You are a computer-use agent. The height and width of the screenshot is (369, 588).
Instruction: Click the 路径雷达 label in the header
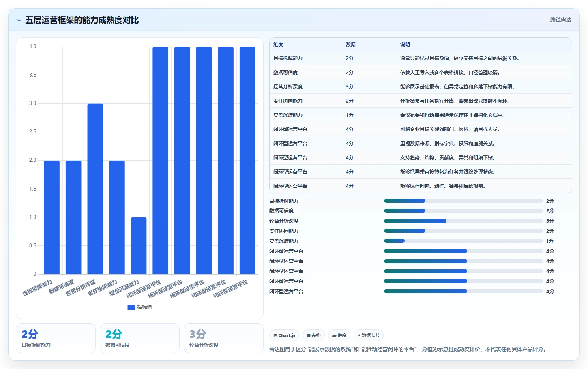click(x=560, y=19)
